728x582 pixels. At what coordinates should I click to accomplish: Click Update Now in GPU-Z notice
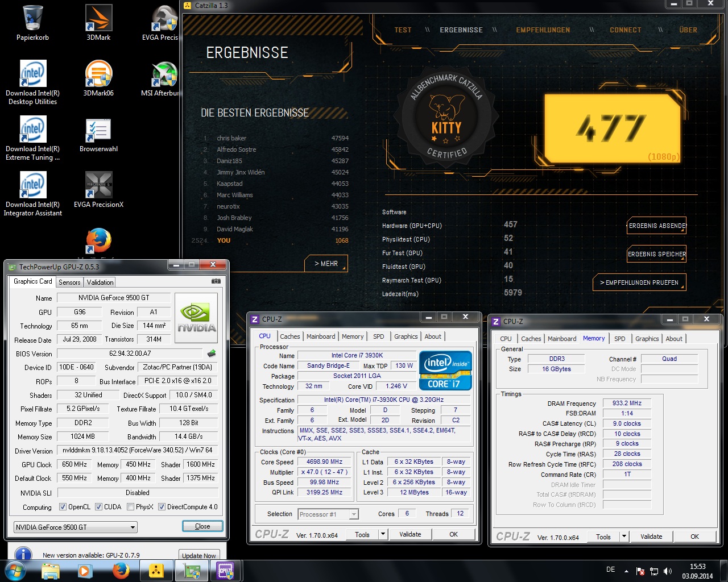pyautogui.click(x=198, y=555)
